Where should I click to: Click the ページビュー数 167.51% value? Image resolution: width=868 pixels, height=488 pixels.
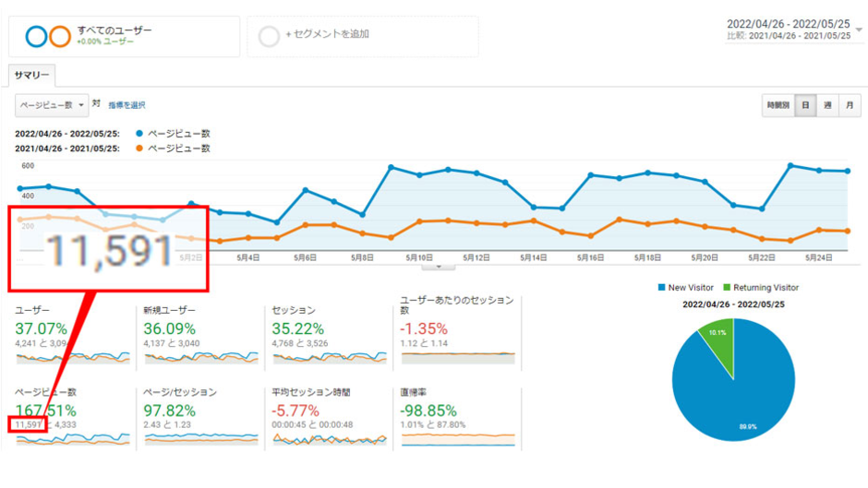45,411
